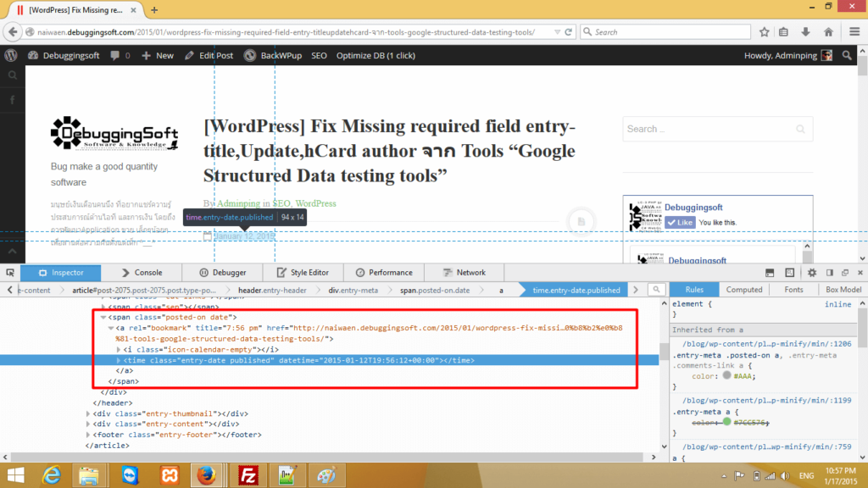Open Paint from the taskbar
Viewport: 868px width, 488px height.
(x=326, y=475)
